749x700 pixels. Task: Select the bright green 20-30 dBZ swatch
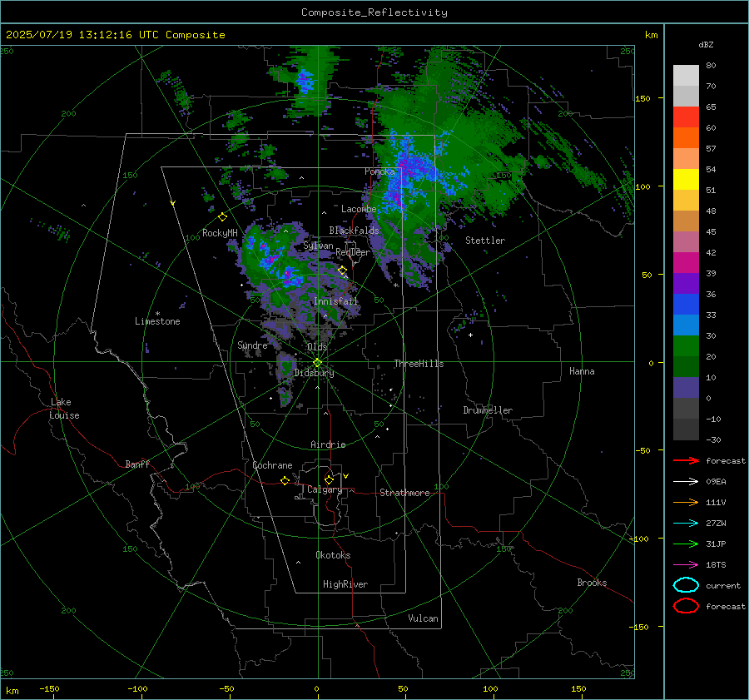coord(686,346)
